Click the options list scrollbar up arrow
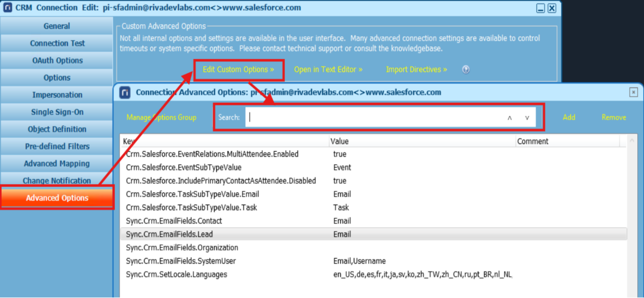The width and height of the screenshot is (644, 298). [632, 140]
